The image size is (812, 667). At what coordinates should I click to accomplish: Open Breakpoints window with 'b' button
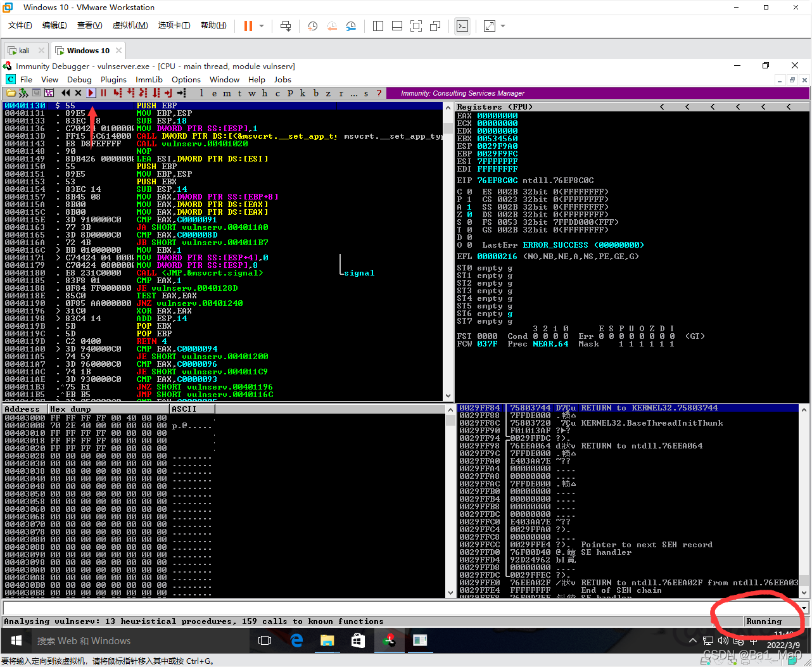(315, 93)
